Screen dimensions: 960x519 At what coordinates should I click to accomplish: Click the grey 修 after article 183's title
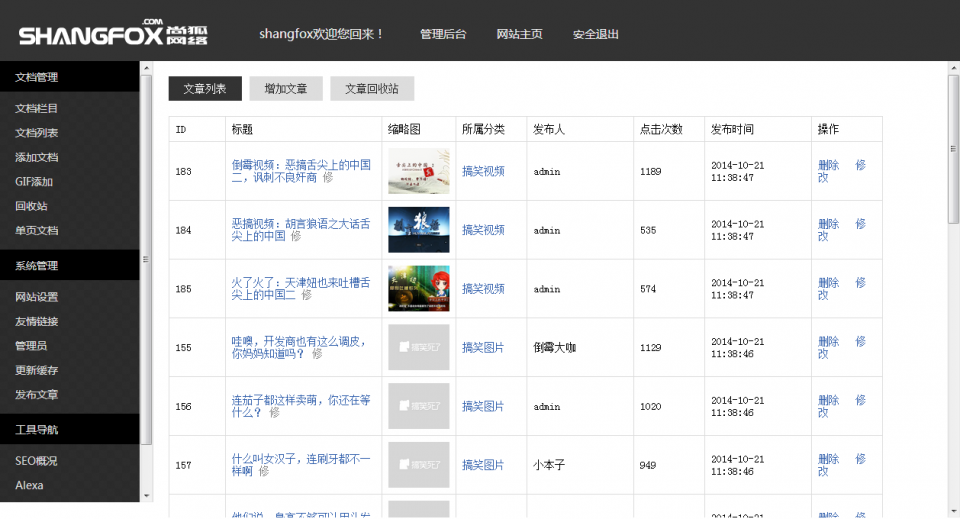(x=328, y=177)
